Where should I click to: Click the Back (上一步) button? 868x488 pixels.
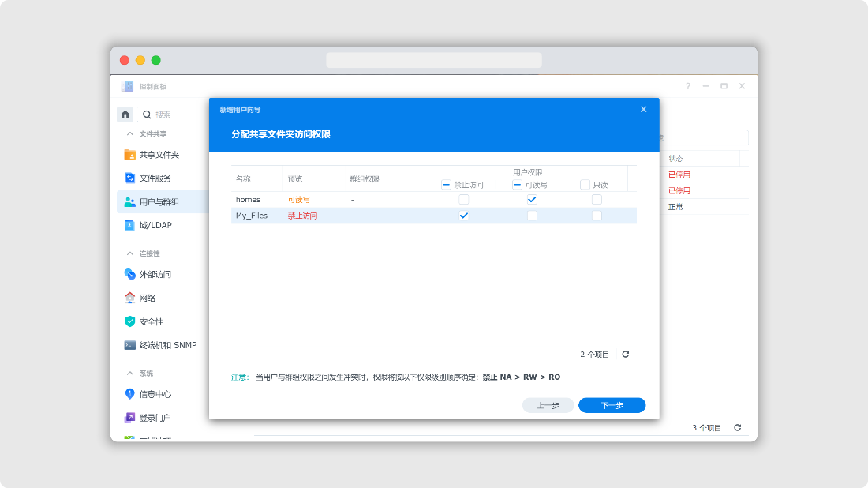548,405
